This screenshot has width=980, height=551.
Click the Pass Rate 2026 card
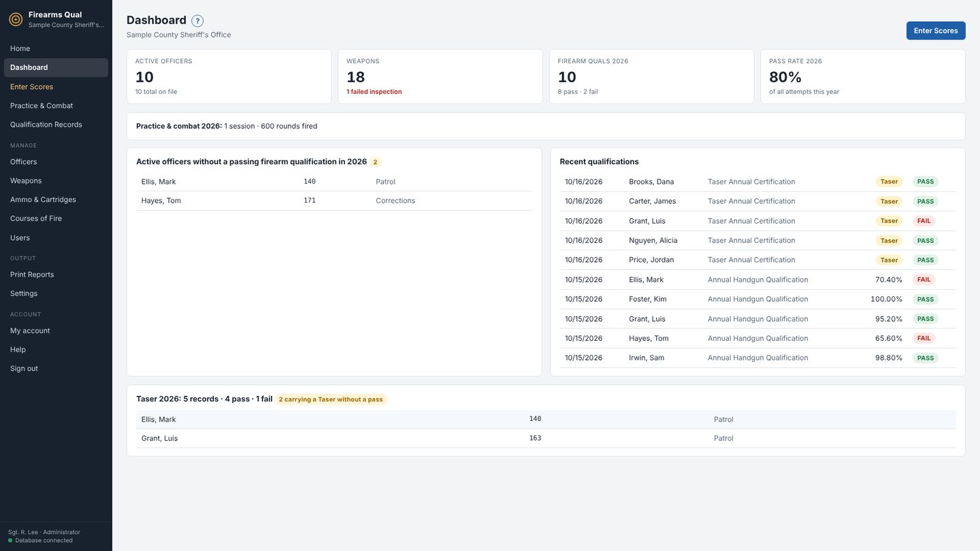(863, 76)
